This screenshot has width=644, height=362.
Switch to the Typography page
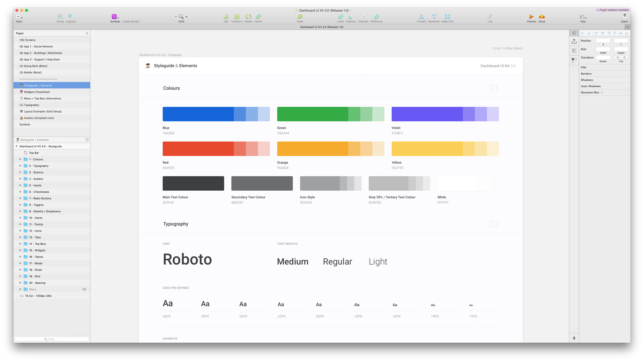point(52,105)
